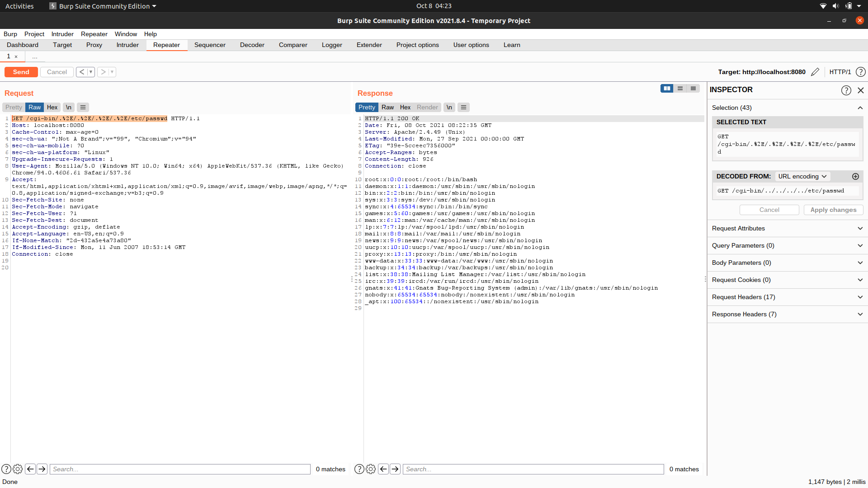Image resolution: width=868 pixels, height=488 pixels.
Task: Click the battery icon in system tray
Action: coord(848,6)
